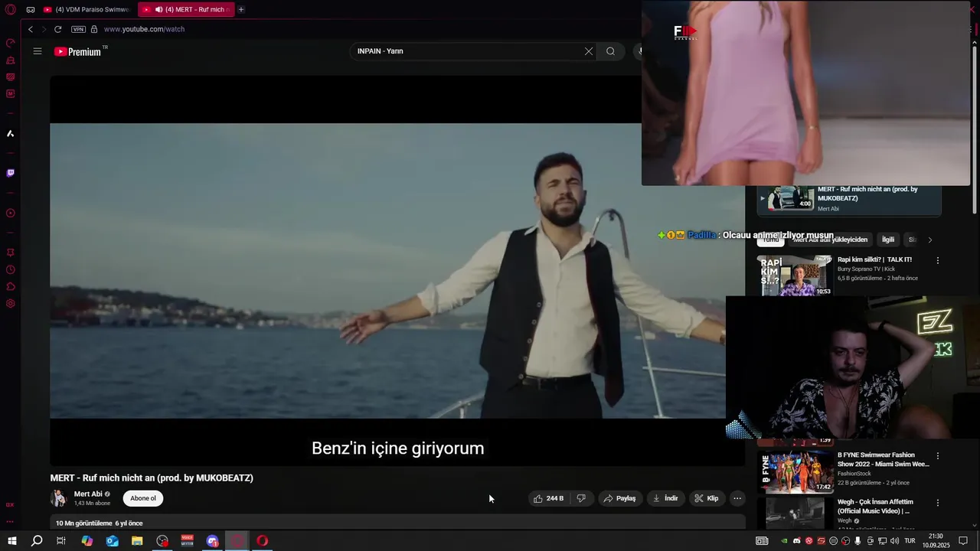Like the video showing 244 B
The width and height of the screenshot is (980, 551).
pyautogui.click(x=548, y=498)
